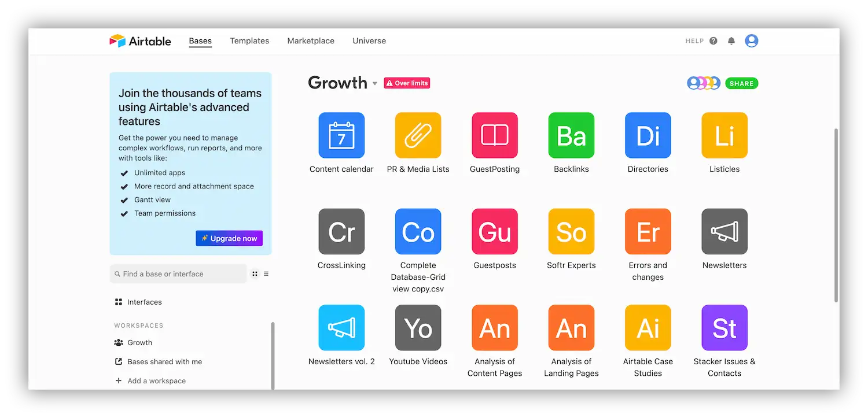
Task: Focus the Find a base or interface field
Action: coord(178,274)
